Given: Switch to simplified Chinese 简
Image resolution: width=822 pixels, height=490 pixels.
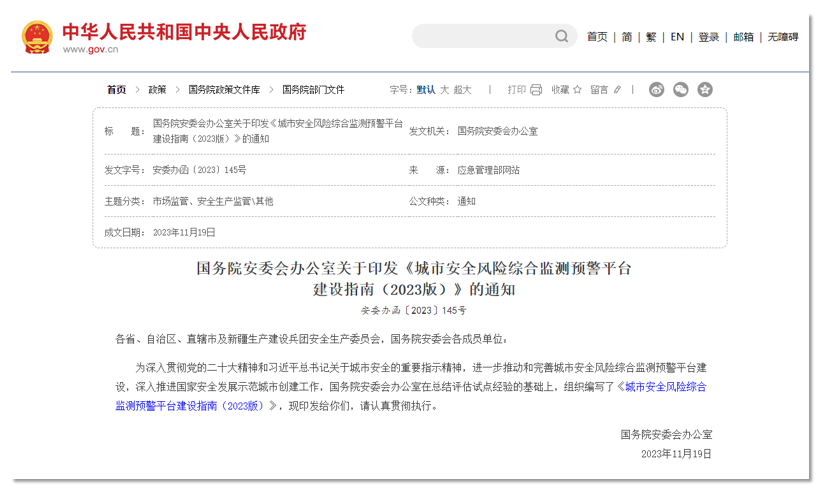Looking at the screenshot, I should click(626, 37).
